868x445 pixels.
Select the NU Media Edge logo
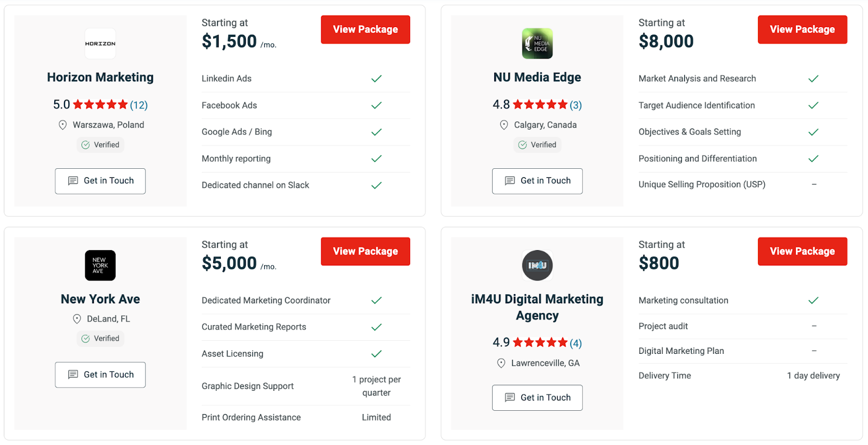coord(537,43)
